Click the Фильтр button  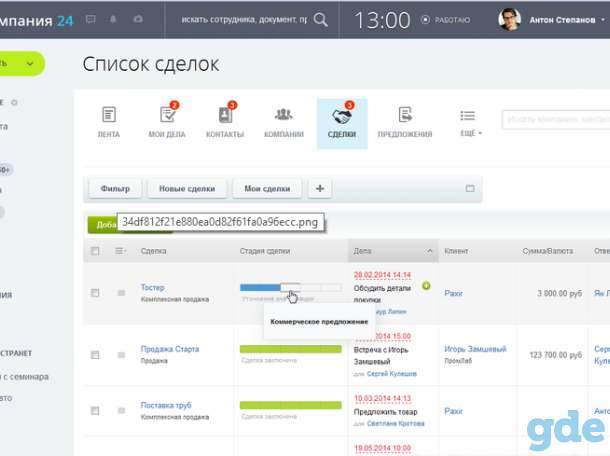coord(115,189)
